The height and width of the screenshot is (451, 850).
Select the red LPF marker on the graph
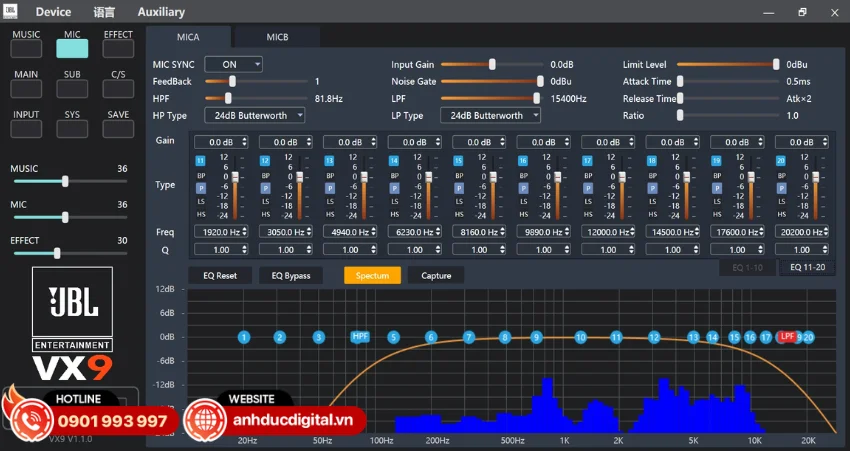click(x=787, y=337)
